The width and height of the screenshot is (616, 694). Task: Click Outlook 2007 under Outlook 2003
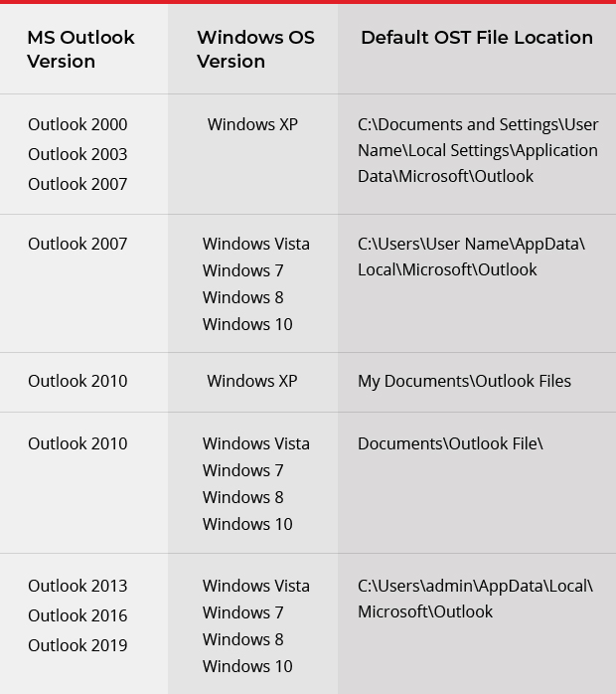tap(77, 184)
